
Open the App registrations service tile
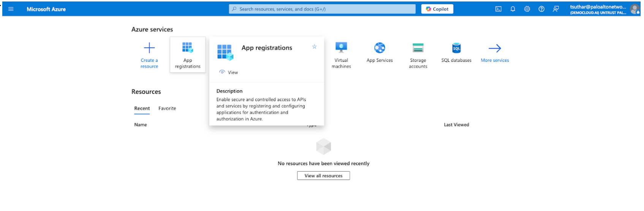pyautogui.click(x=188, y=55)
